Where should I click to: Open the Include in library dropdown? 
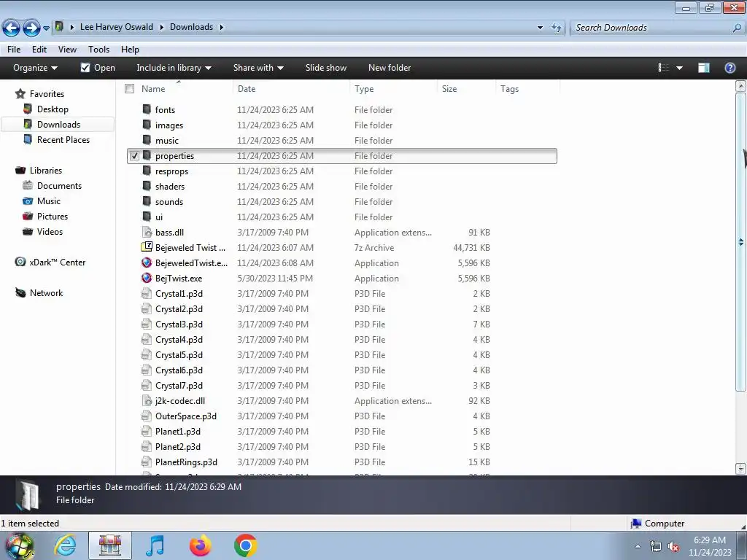(x=174, y=68)
